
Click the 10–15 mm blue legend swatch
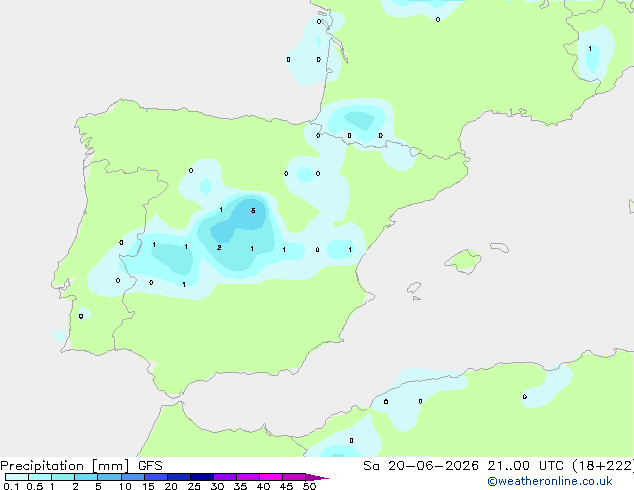tap(132, 477)
